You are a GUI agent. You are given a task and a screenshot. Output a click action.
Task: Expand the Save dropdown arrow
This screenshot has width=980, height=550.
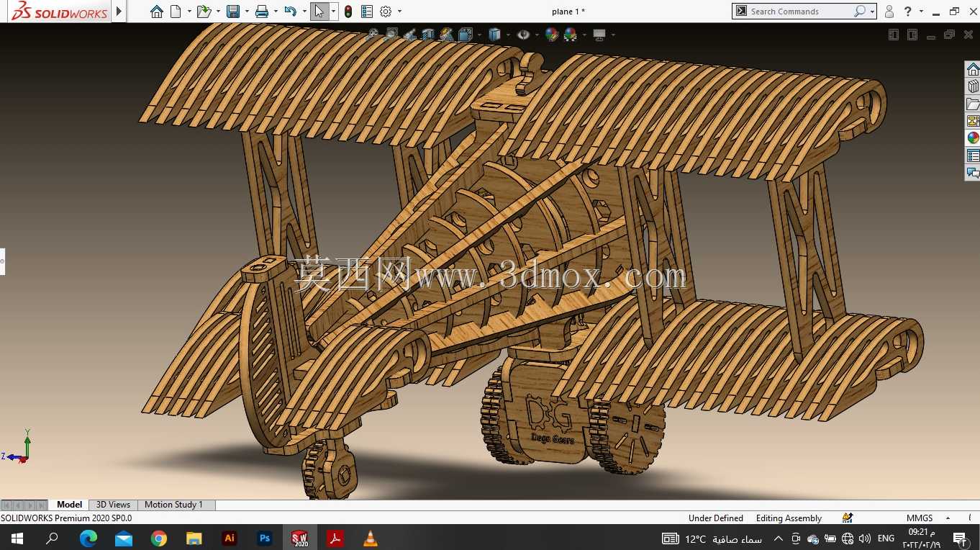point(247,12)
